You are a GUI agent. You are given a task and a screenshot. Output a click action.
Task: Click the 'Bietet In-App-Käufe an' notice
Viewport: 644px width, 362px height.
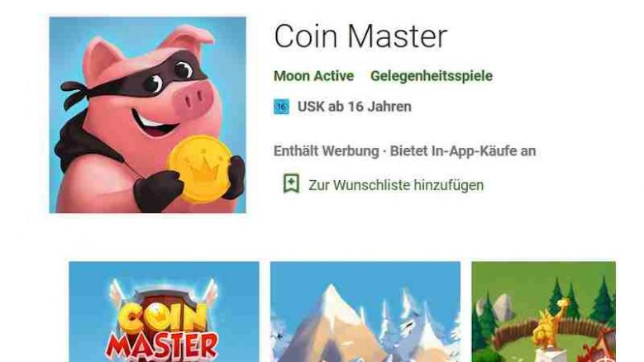tap(463, 151)
